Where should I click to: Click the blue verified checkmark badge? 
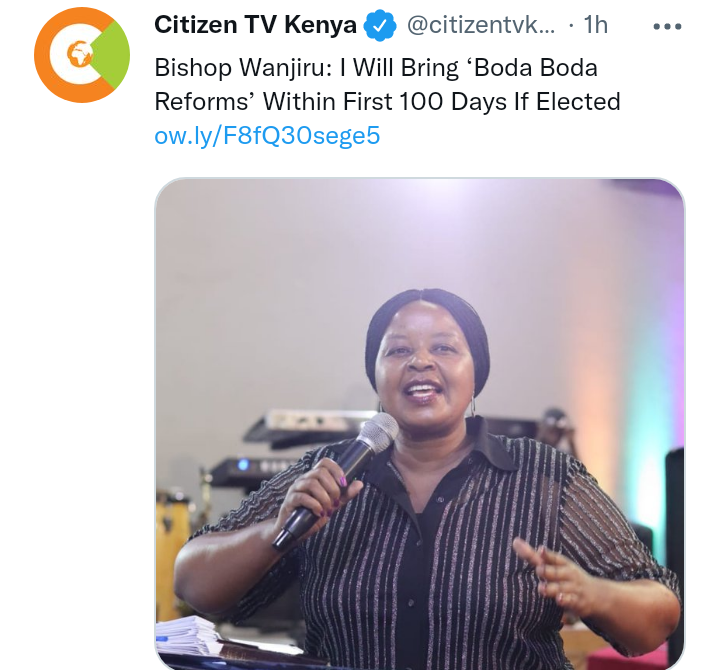(380, 26)
